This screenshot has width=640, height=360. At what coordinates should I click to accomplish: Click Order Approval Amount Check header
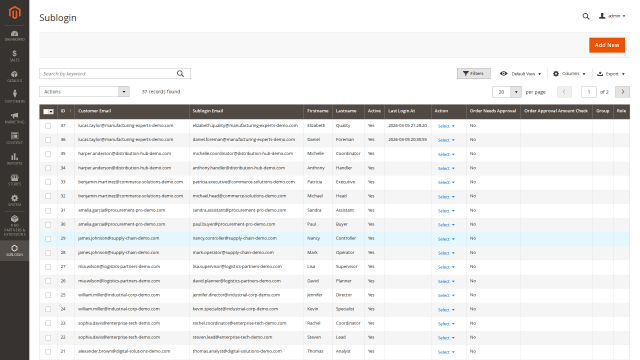tap(556, 111)
